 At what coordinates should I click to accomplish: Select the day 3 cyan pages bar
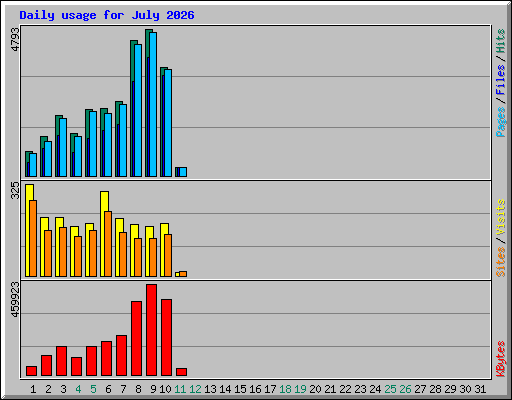click(63, 147)
